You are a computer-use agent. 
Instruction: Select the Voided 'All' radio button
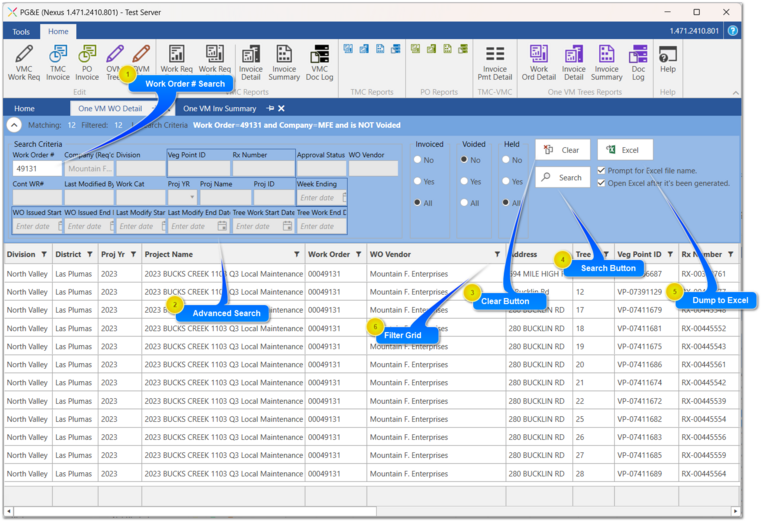click(x=463, y=203)
